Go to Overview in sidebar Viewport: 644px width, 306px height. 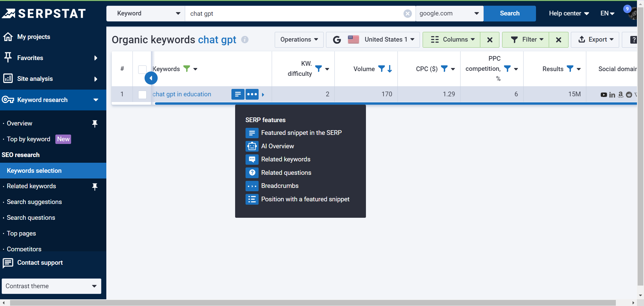click(19, 123)
